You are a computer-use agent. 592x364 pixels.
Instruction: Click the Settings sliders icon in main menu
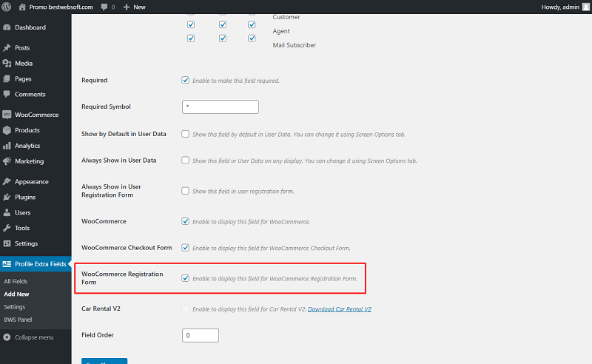[7, 243]
